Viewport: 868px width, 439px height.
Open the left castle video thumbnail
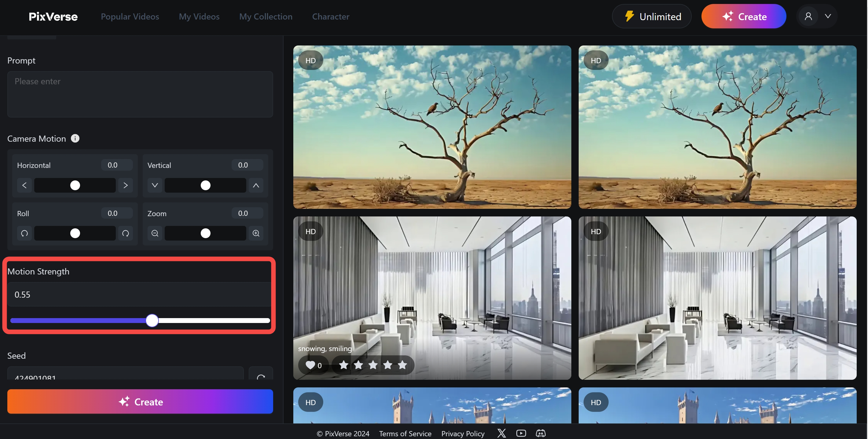tap(432, 406)
